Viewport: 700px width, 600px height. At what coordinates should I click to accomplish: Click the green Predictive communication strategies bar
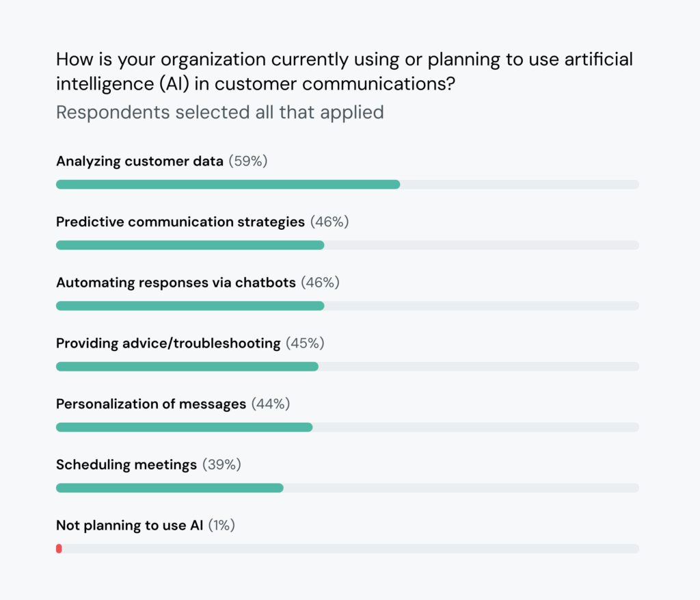(x=190, y=245)
